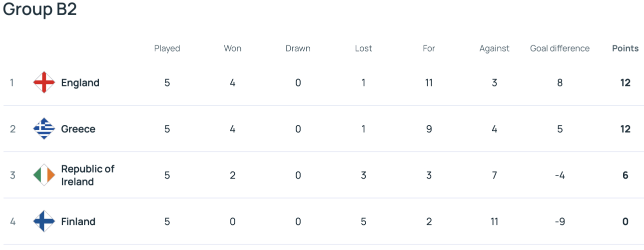Click the Against column header
Image resolution: width=644 pixels, height=250 pixels.
point(494,48)
